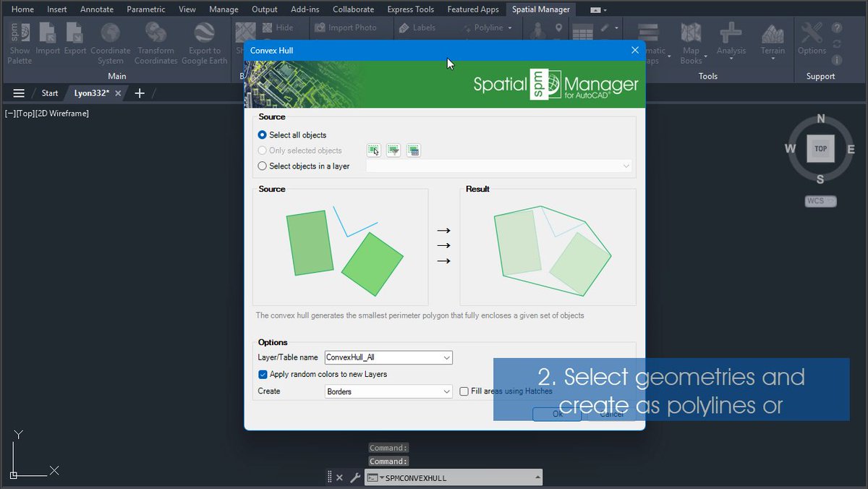This screenshot has width=868, height=489.
Task: Click the Source preview illustration
Action: click(x=340, y=247)
